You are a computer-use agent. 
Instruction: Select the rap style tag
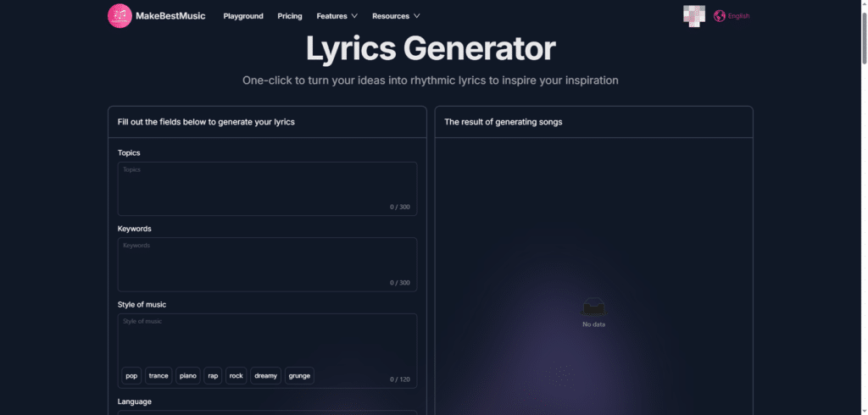(x=213, y=376)
